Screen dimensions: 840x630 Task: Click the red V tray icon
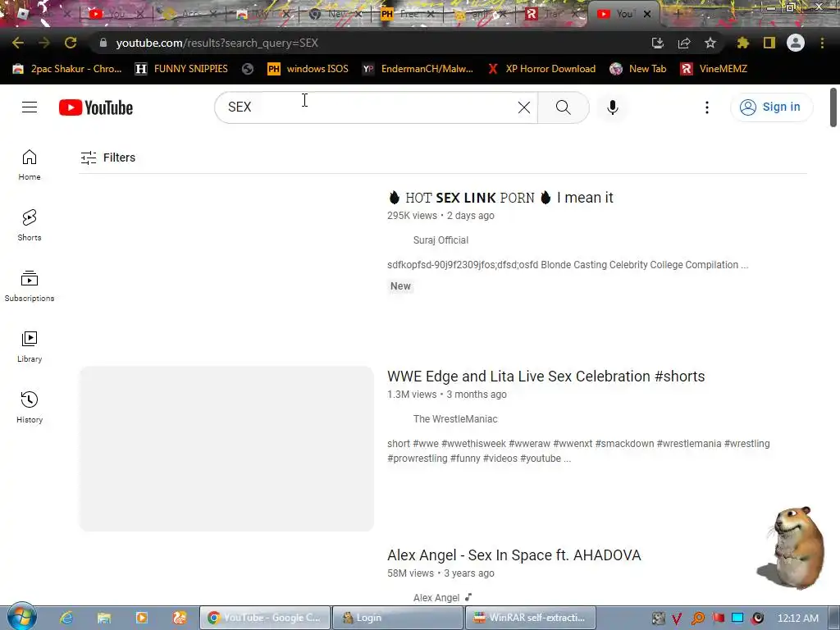coord(677,619)
